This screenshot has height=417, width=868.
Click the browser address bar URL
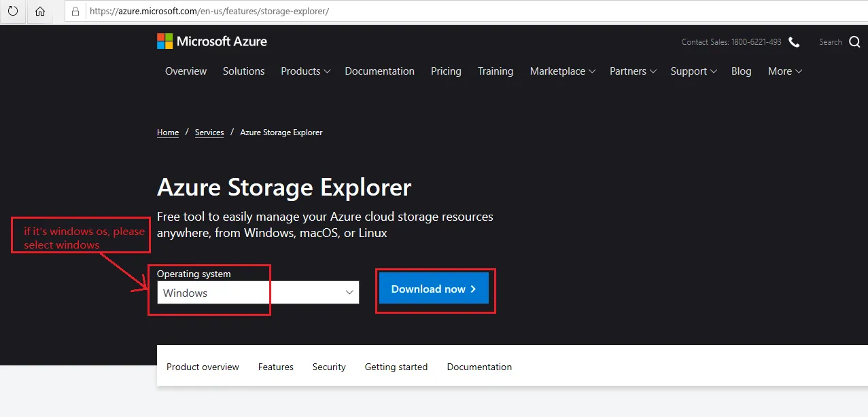pyautogui.click(x=209, y=12)
